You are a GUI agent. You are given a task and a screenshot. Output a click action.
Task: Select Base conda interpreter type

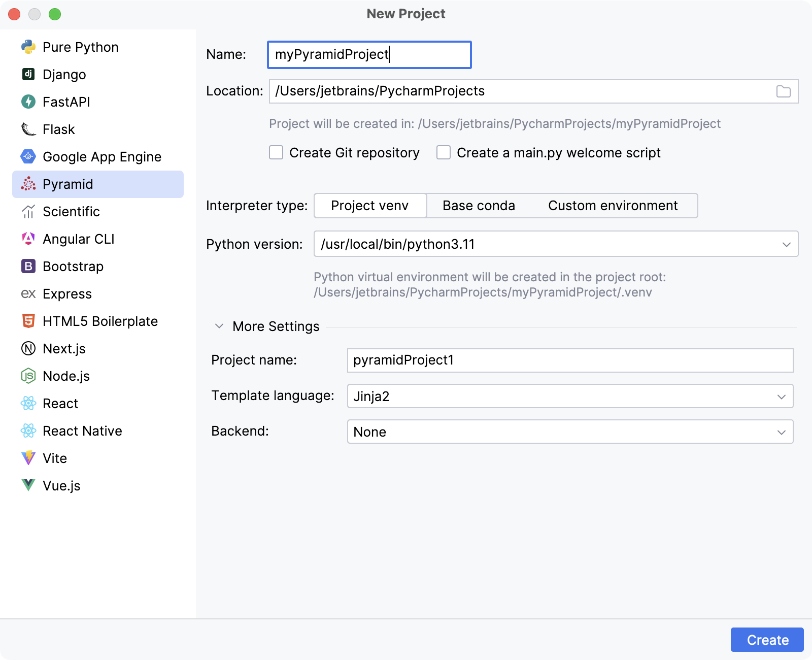point(479,206)
